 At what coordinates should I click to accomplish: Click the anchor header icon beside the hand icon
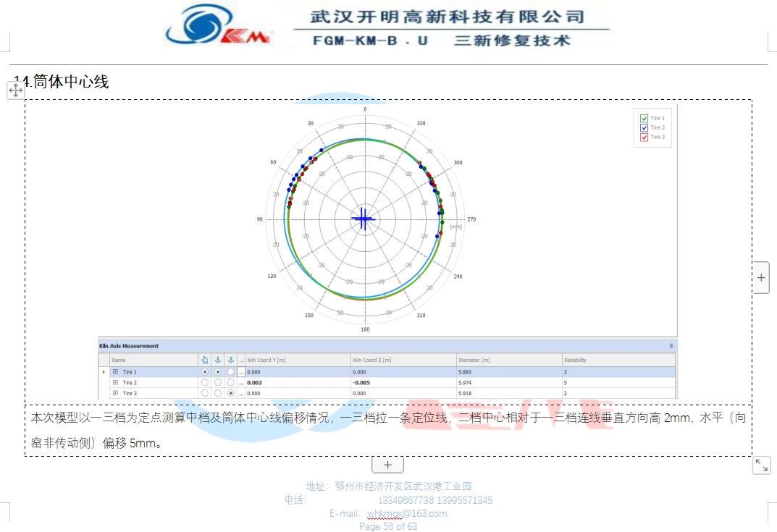pos(217,360)
